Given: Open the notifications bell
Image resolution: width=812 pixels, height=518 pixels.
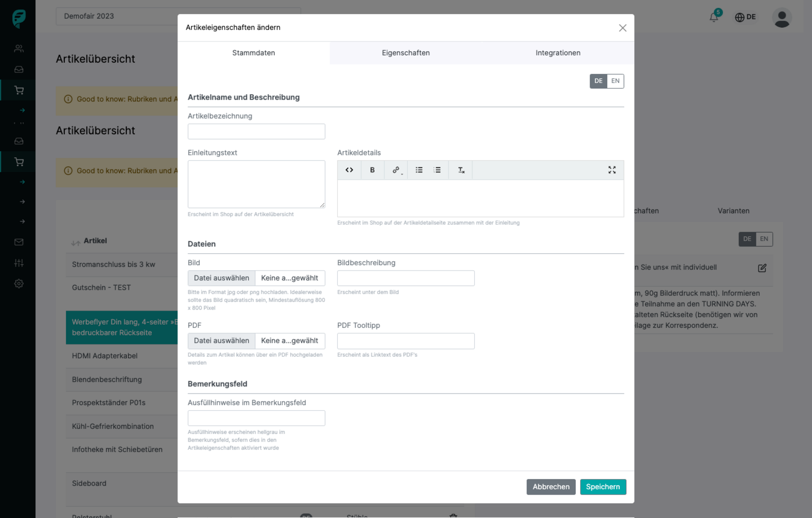Looking at the screenshot, I should click(x=713, y=17).
